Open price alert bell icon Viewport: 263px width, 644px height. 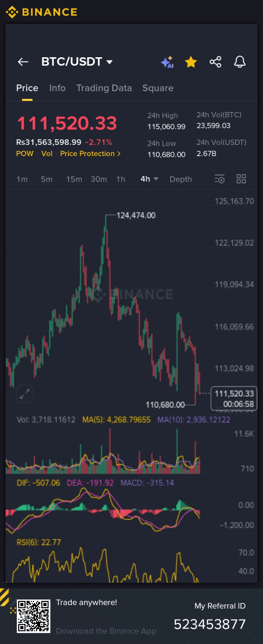click(240, 62)
